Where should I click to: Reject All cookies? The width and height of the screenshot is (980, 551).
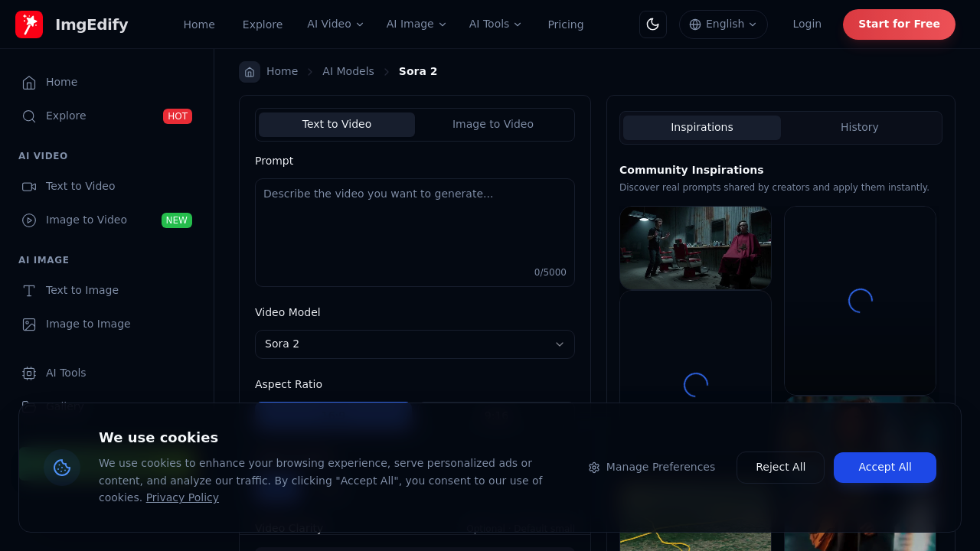click(x=780, y=468)
